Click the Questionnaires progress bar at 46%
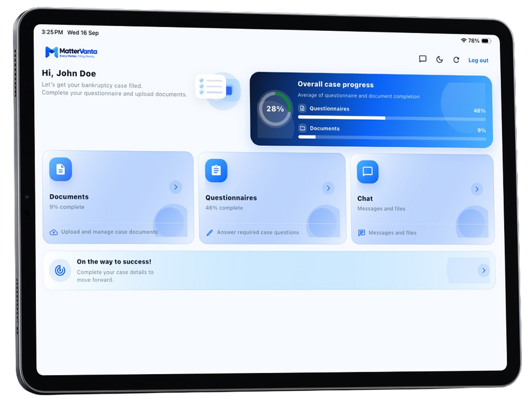The width and height of the screenshot is (532, 399). coord(392,118)
